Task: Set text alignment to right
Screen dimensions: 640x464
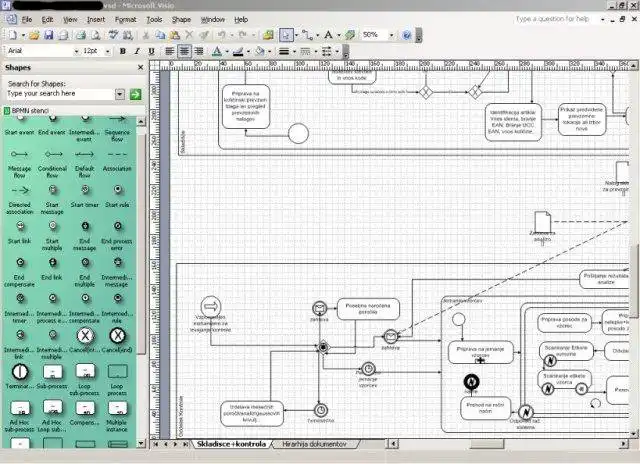Action: [199, 51]
